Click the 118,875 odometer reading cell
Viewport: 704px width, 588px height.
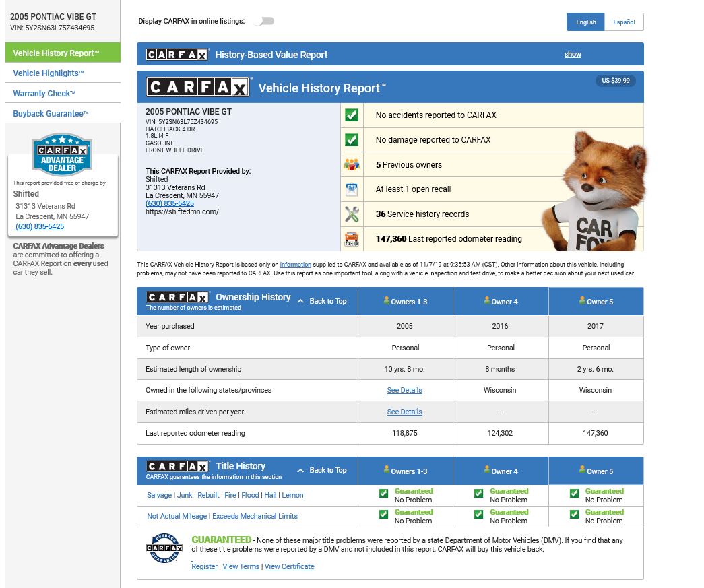pos(404,433)
